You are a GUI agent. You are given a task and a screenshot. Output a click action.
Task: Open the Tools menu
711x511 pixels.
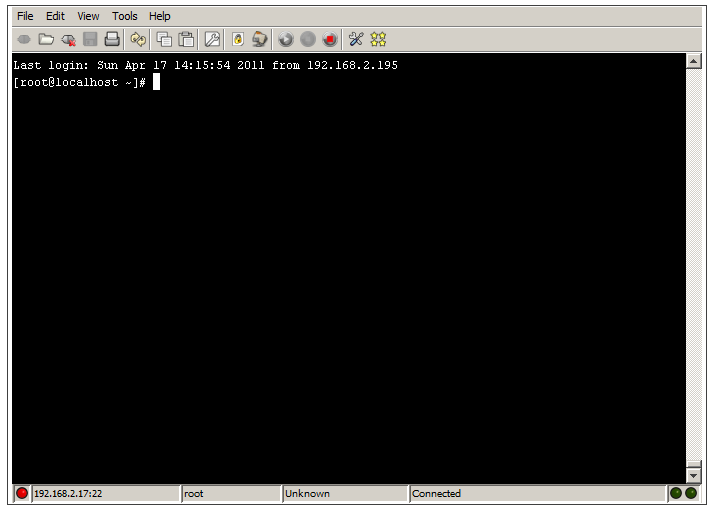[125, 16]
